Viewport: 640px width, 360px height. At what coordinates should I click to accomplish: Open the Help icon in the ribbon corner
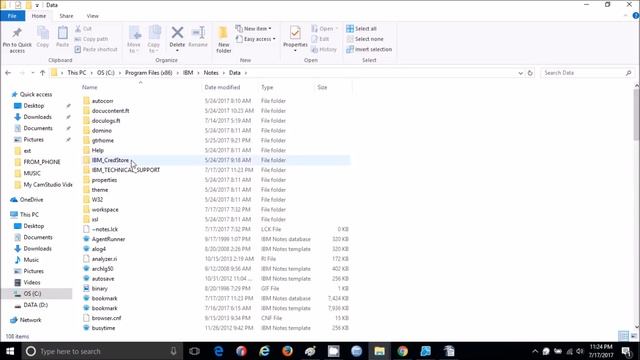pyautogui.click(x=636, y=16)
